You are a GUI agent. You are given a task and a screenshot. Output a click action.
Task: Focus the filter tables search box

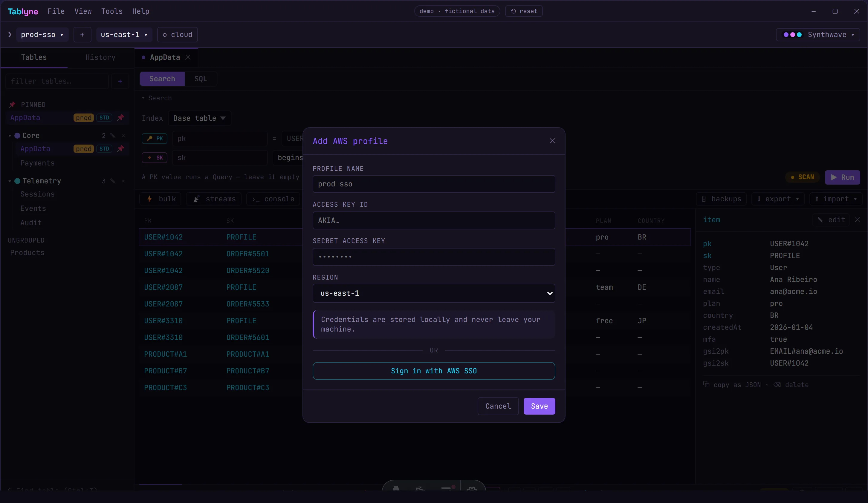[x=57, y=81]
